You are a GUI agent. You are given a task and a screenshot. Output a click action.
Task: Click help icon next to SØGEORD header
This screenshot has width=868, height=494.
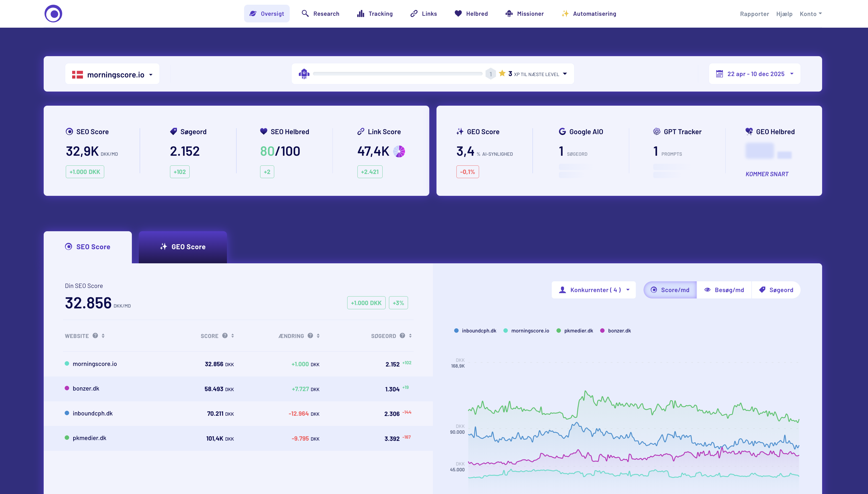402,336
